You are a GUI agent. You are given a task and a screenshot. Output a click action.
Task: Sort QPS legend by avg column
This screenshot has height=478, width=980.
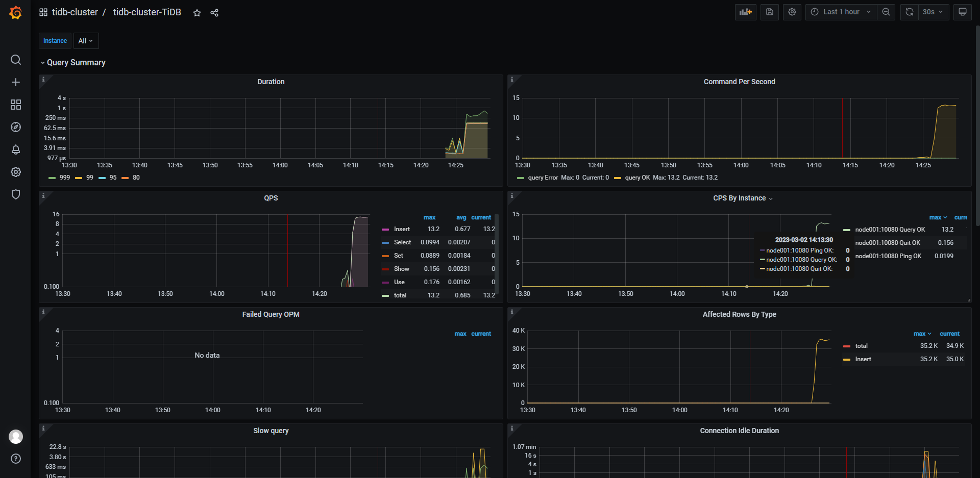[461, 217]
